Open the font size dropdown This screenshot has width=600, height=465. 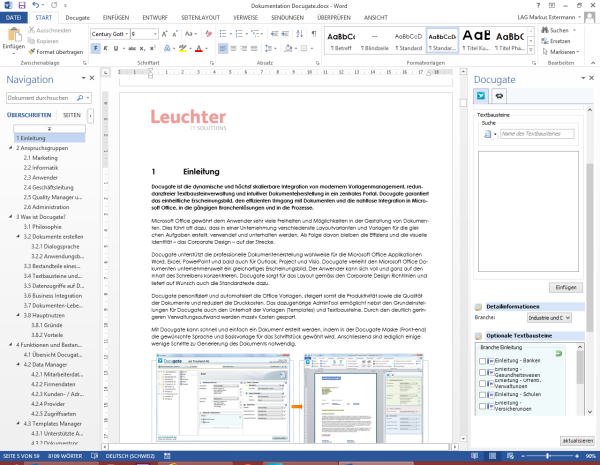click(155, 34)
